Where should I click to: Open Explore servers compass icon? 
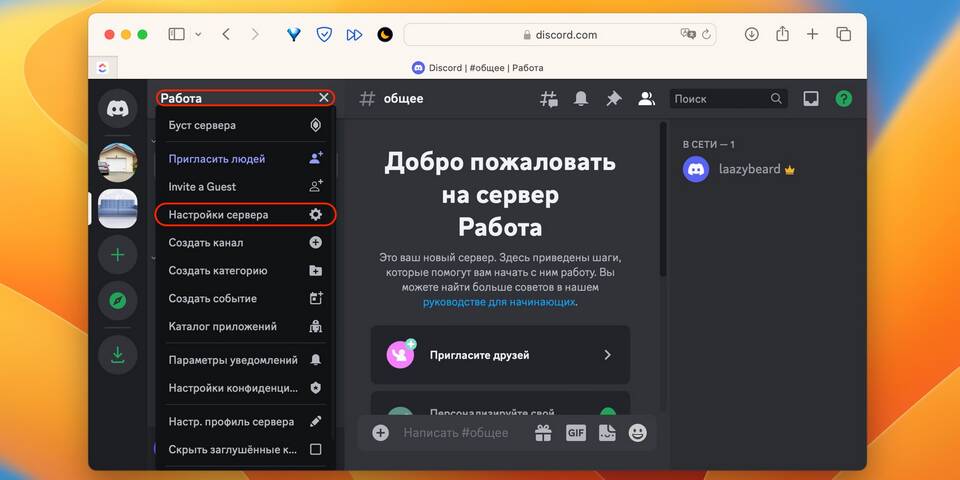point(118,301)
